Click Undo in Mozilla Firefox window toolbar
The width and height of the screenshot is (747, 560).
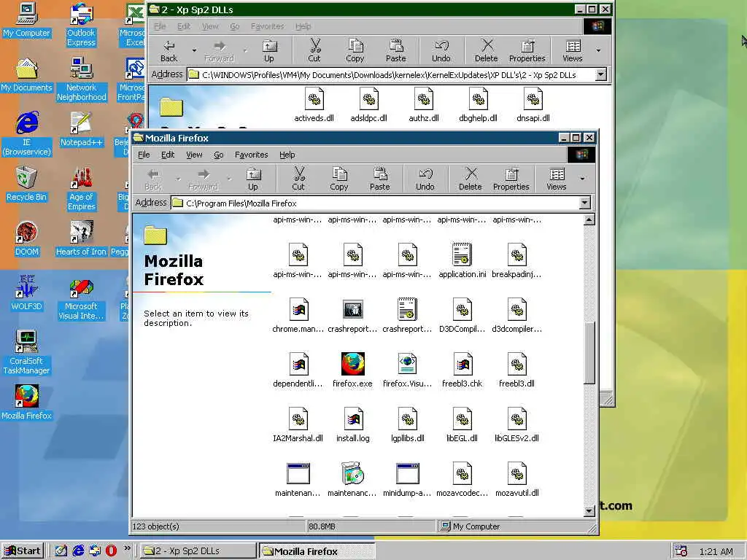coord(425,179)
